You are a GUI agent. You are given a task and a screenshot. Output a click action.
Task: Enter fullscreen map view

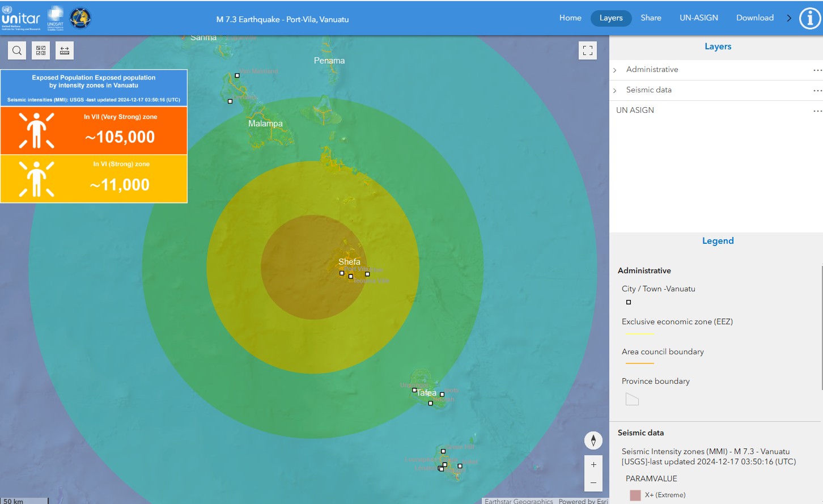[588, 50]
